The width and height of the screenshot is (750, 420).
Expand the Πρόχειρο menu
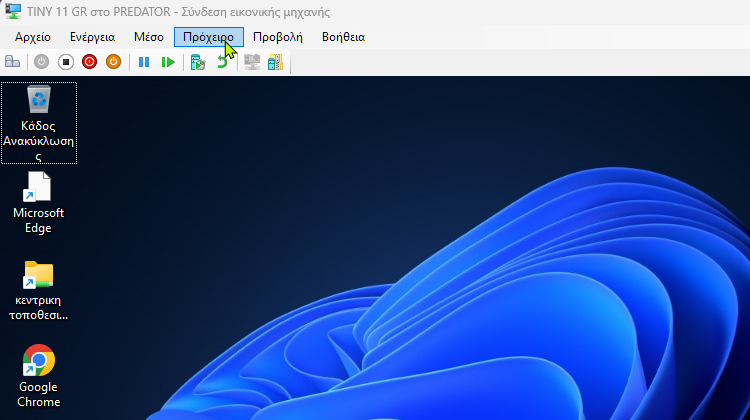[x=208, y=37]
